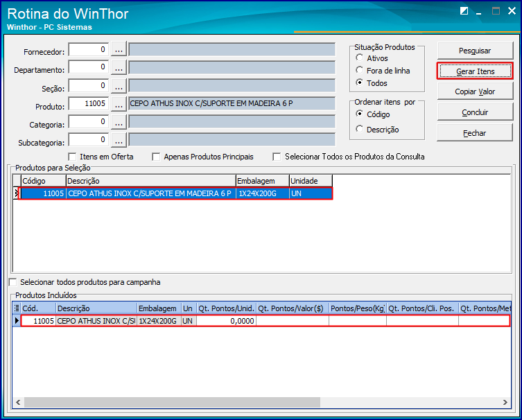Click the Fornecedor code input field
This screenshot has height=420, width=522.
[x=89, y=50]
